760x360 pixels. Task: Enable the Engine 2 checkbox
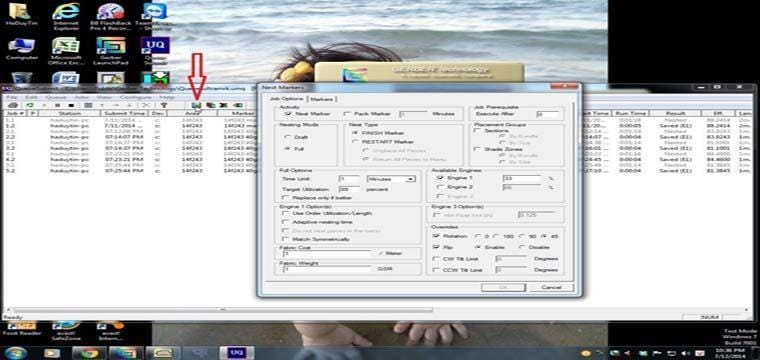coord(440,187)
